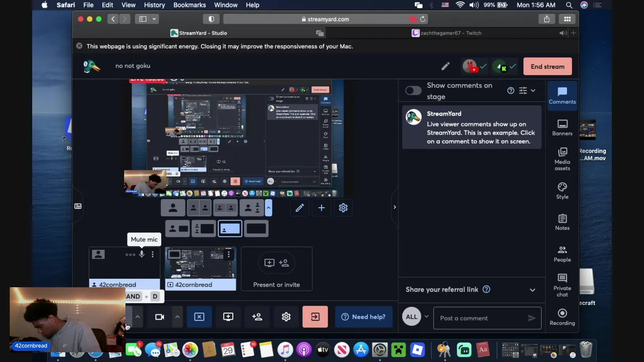Open studio settings gear in bottom bar
The width and height of the screenshot is (644, 362).
(x=286, y=317)
